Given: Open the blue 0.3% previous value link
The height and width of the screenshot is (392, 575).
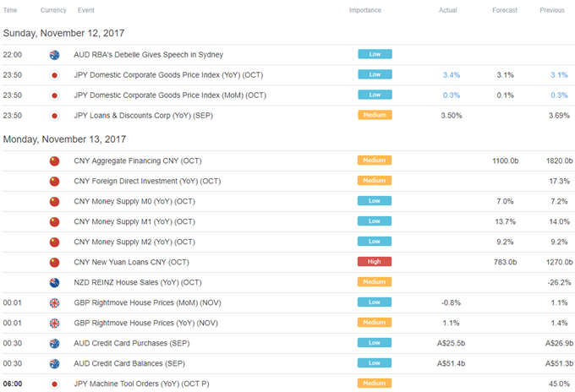Looking at the screenshot, I should click(559, 95).
